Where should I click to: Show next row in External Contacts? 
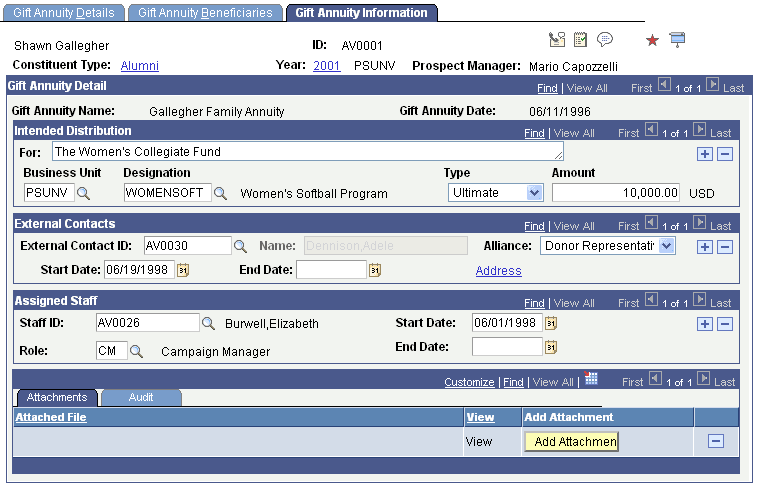tap(699, 222)
